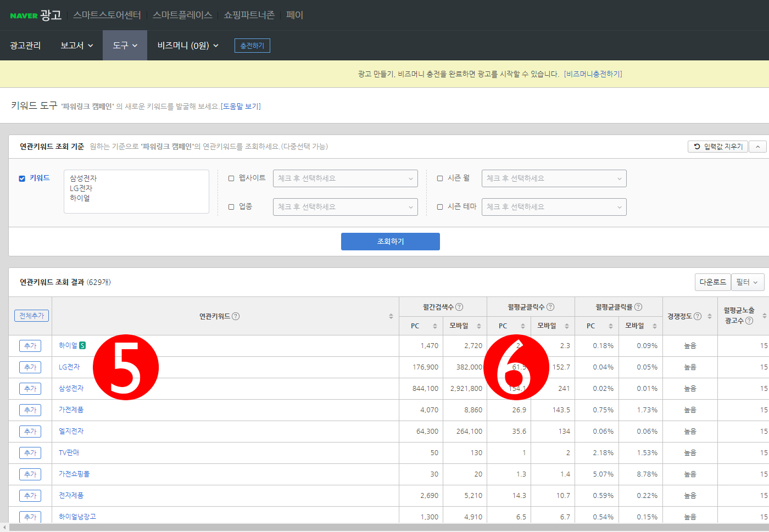Click the horizontal scrollbar at bottom
The height and width of the screenshot is (532, 769).
point(389,528)
